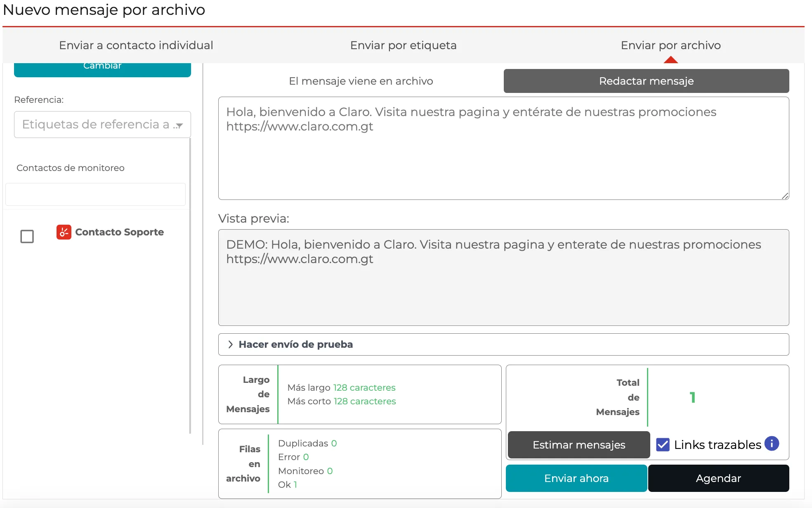This screenshot has width=812, height=508.
Task: Click the Contacto Soporte name label
Action: (119, 232)
